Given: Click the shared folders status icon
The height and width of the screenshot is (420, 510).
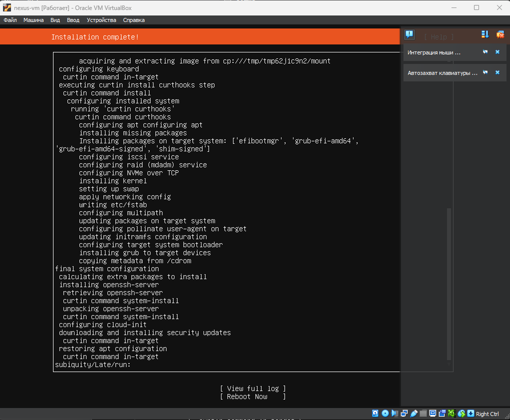Looking at the screenshot, I should (423, 413).
